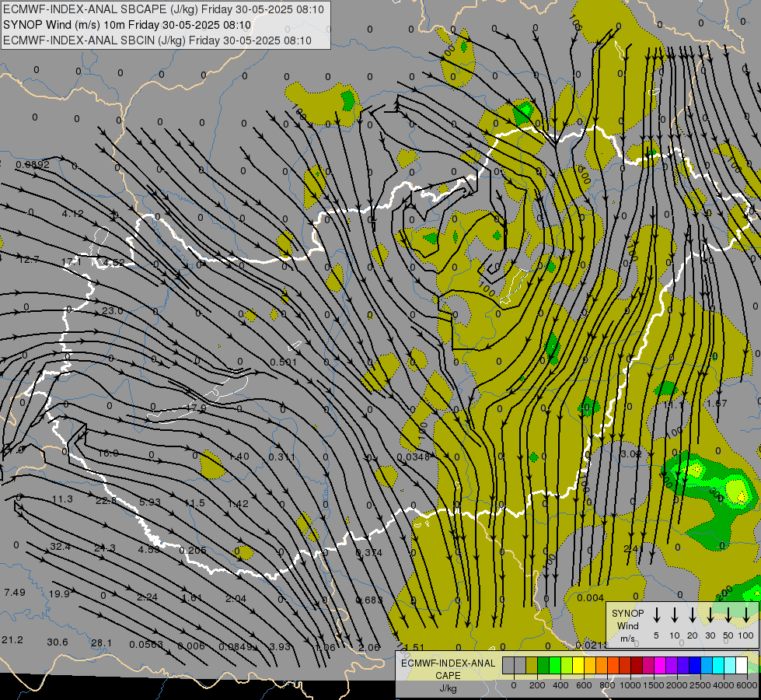
Task: Click the map value 2.41
Action: point(634,548)
